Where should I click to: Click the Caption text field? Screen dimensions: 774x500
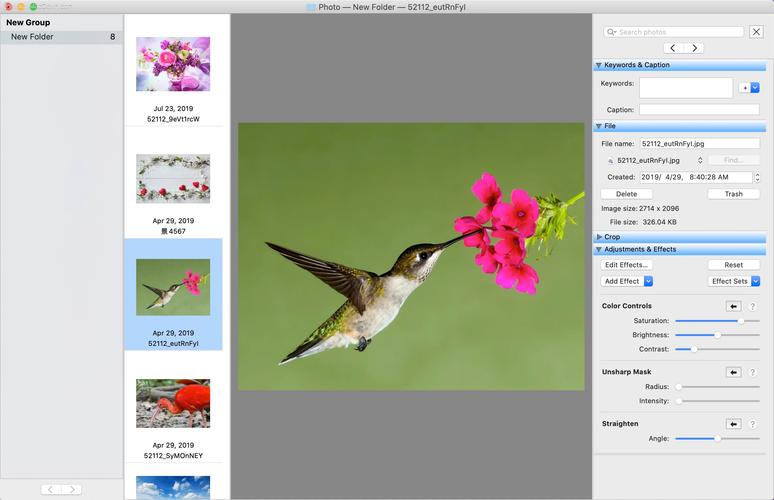(699, 110)
